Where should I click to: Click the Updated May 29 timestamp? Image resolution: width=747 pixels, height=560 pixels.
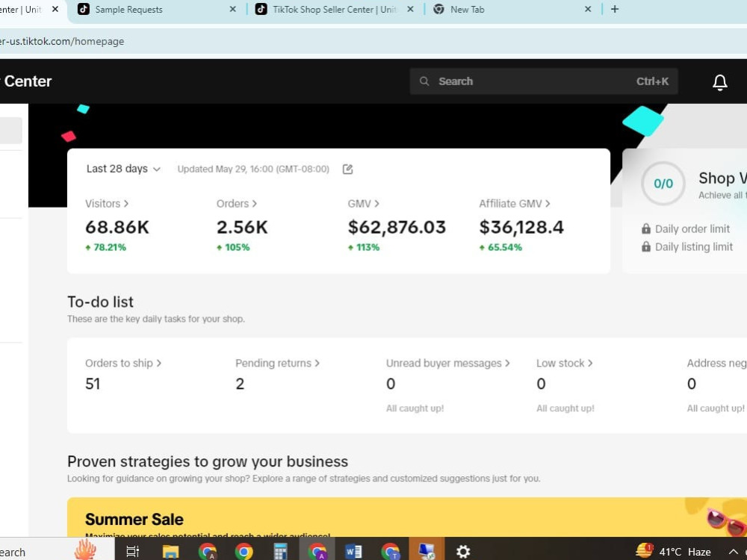(253, 169)
